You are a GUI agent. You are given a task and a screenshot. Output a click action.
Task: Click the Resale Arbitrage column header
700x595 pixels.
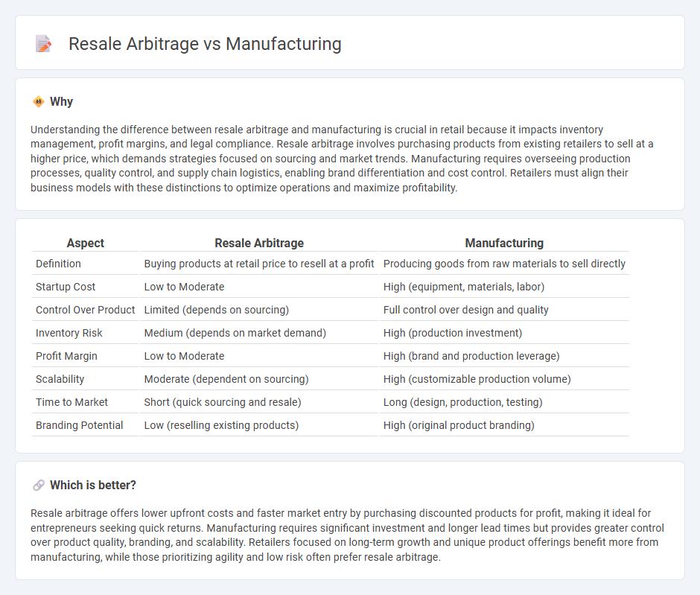(259, 243)
